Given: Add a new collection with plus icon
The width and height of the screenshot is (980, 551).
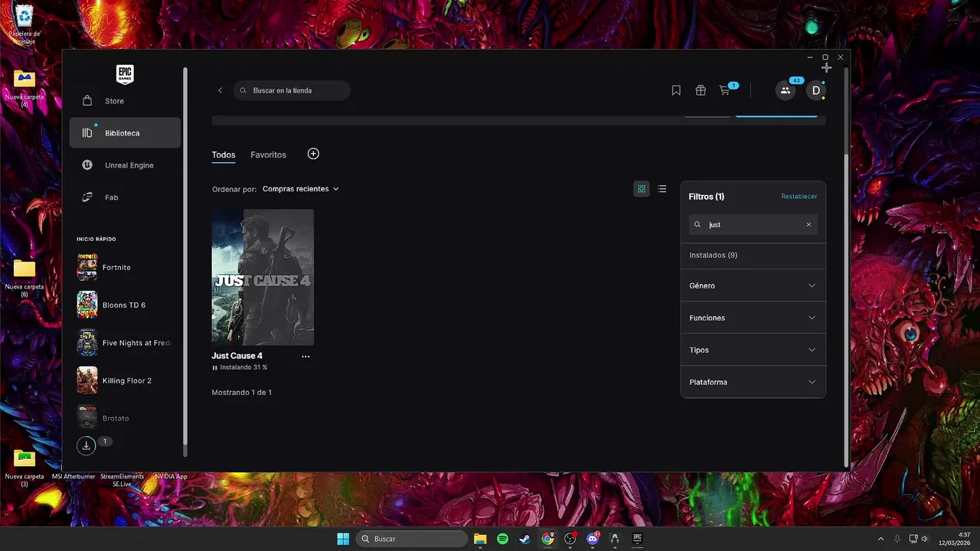Looking at the screenshot, I should [313, 154].
